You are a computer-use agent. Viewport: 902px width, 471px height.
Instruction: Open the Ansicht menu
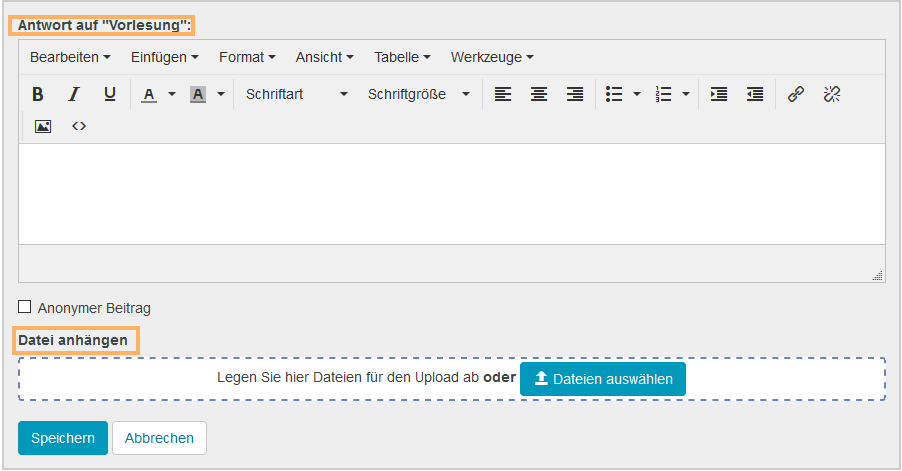324,57
